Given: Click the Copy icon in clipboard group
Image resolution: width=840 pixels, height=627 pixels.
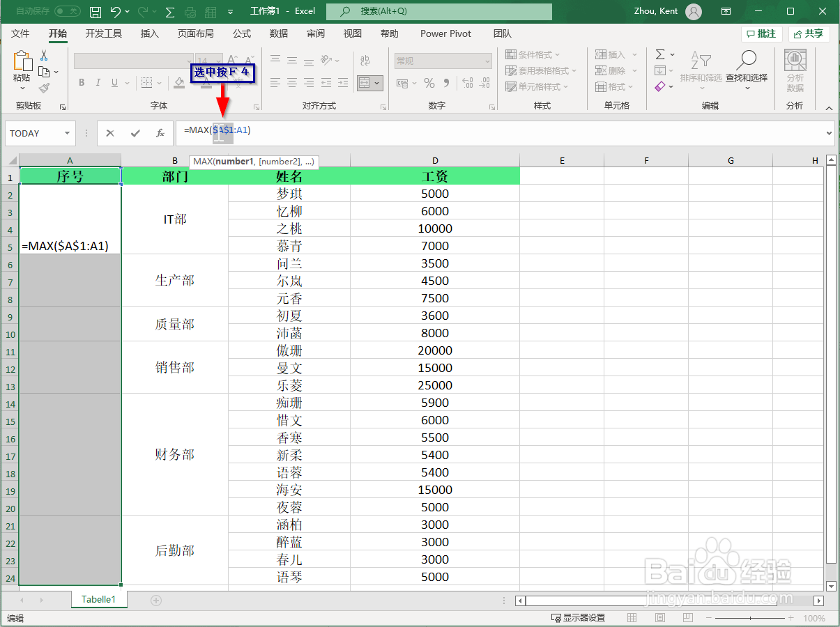Looking at the screenshot, I should click(x=44, y=72).
